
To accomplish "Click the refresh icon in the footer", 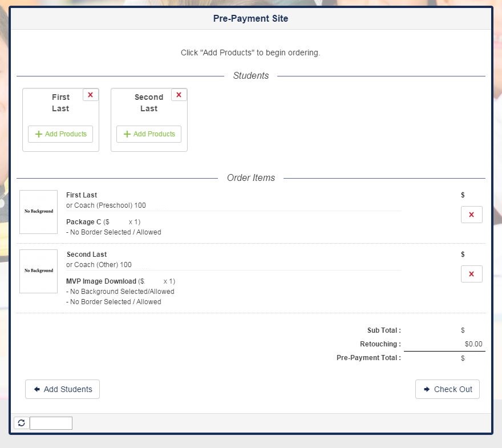I will pyautogui.click(x=22, y=423).
